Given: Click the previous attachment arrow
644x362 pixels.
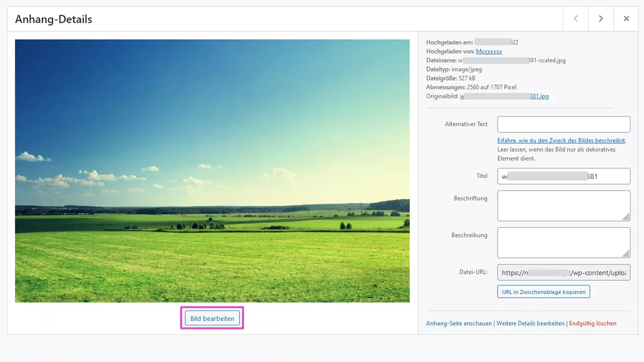Looking at the screenshot, I should (x=576, y=19).
